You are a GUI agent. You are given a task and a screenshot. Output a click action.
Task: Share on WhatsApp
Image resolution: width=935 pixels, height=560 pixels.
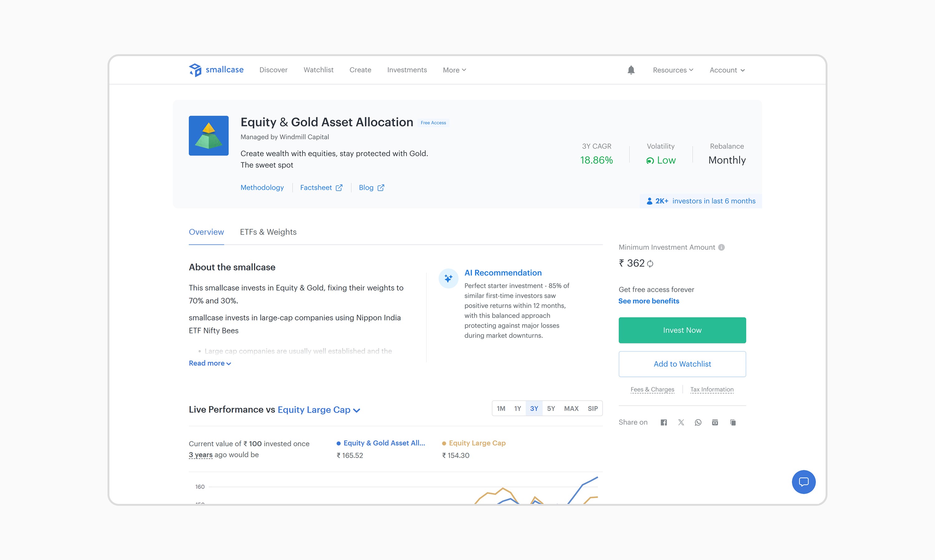tap(698, 422)
